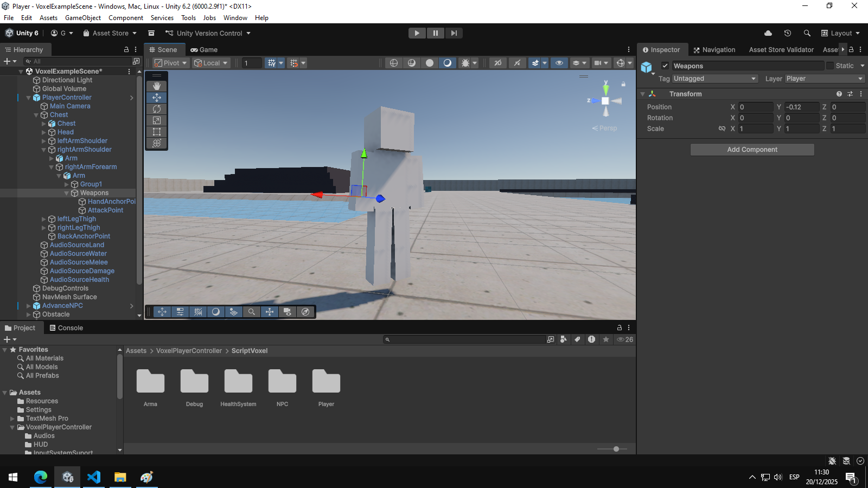Toggle the Weapons active checkbox
This screenshot has height=488, width=868.
click(x=665, y=66)
